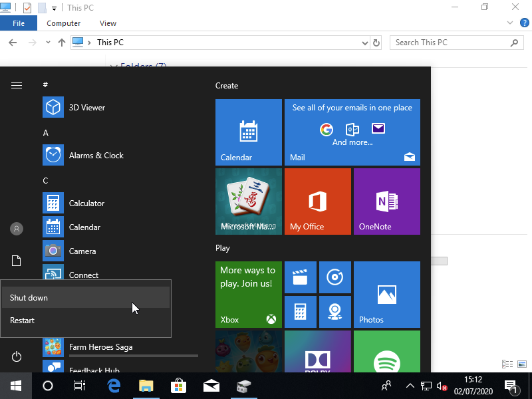
Task: Click the Power icon in Start
Action: pyautogui.click(x=16, y=356)
